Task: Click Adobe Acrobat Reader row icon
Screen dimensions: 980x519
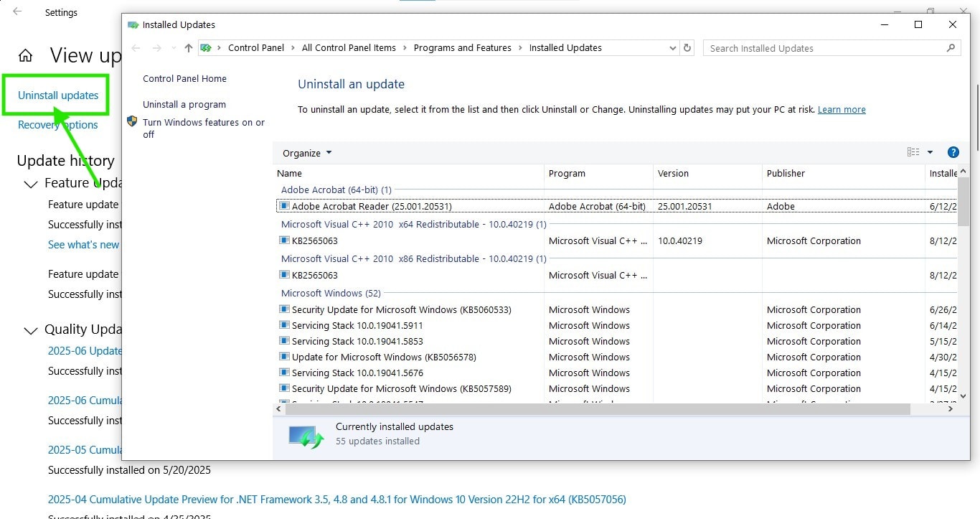Action: (x=284, y=206)
